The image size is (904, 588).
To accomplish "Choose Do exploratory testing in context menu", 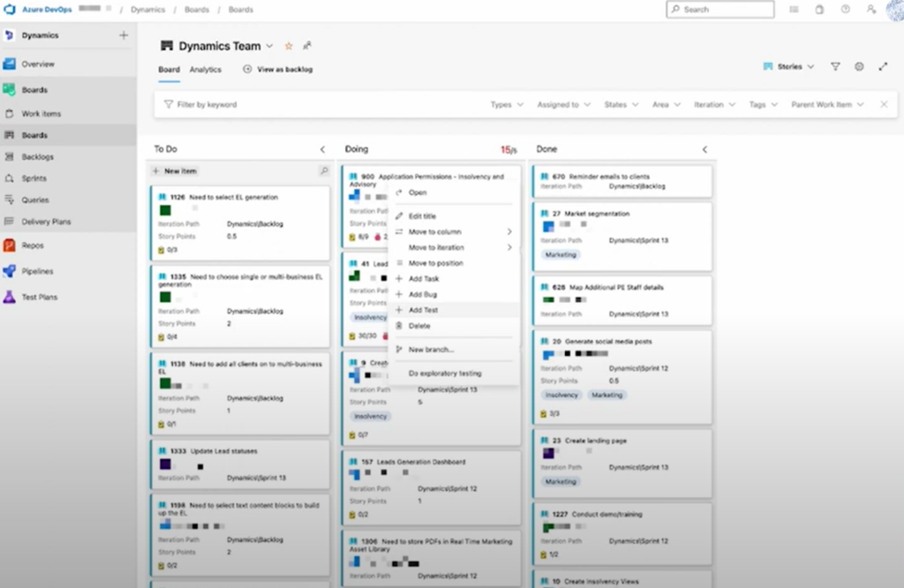I will [454, 373].
